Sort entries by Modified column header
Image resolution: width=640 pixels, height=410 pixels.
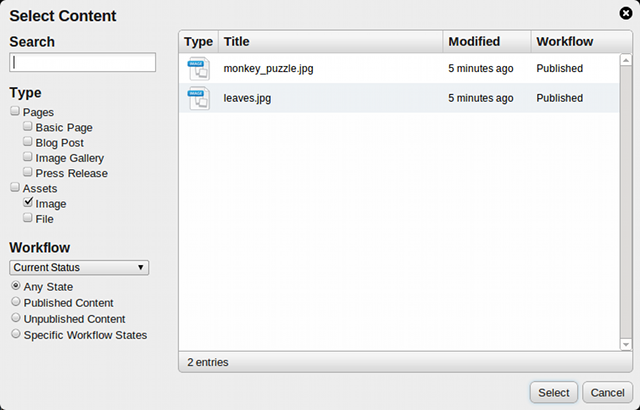pyautogui.click(x=486, y=42)
